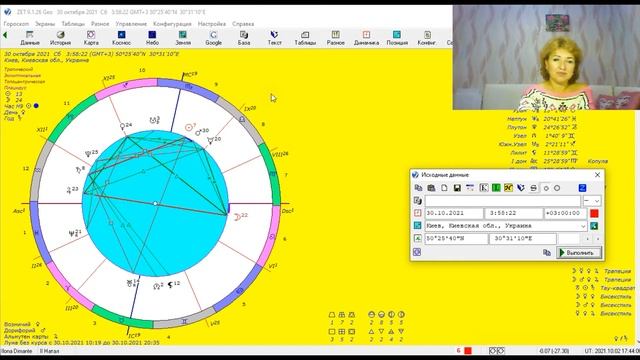Click copy icon beside Выполнить button
The height and width of the screenshot is (360, 640).
pos(547,253)
